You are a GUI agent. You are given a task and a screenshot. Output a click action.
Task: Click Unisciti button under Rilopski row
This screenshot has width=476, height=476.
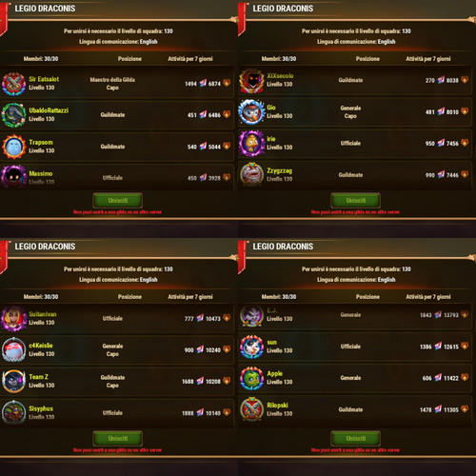tap(356, 439)
